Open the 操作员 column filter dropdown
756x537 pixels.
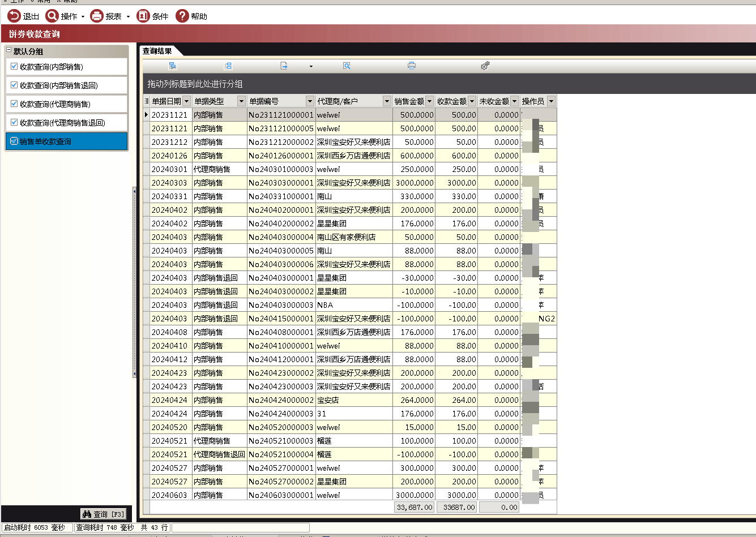(x=551, y=101)
